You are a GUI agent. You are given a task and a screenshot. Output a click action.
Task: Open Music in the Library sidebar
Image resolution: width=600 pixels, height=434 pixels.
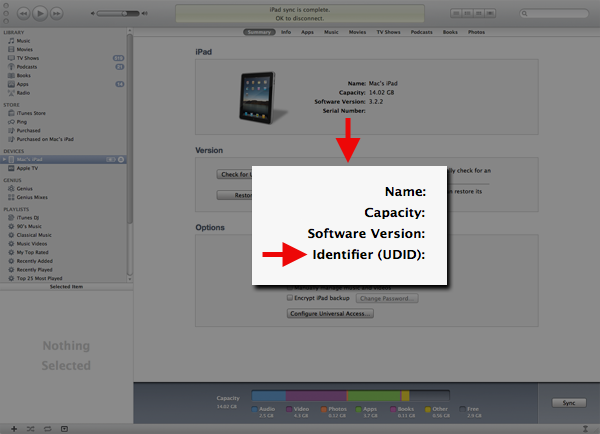pos(22,41)
